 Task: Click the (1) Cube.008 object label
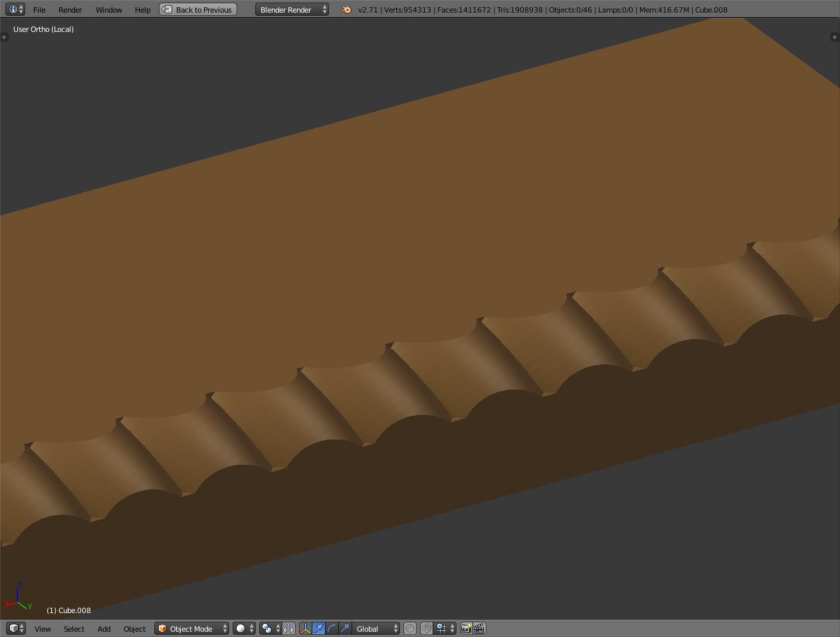pos(68,610)
